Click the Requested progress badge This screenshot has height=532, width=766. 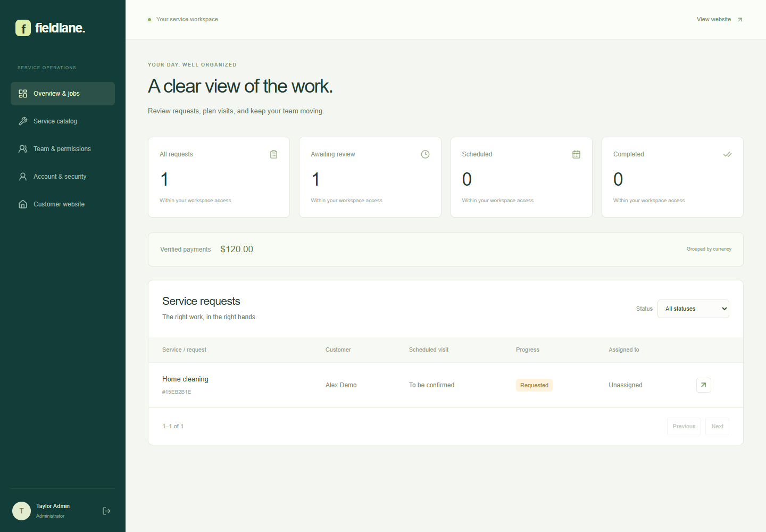[x=534, y=385]
